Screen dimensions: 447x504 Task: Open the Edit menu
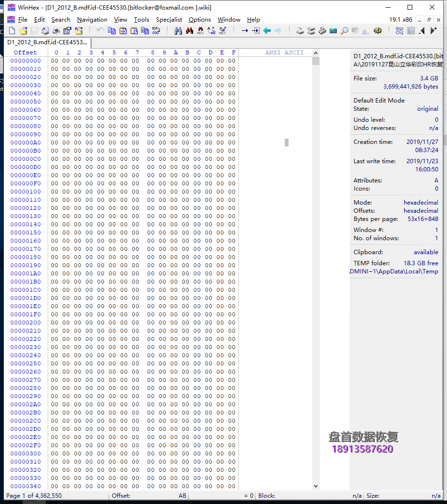(39, 20)
